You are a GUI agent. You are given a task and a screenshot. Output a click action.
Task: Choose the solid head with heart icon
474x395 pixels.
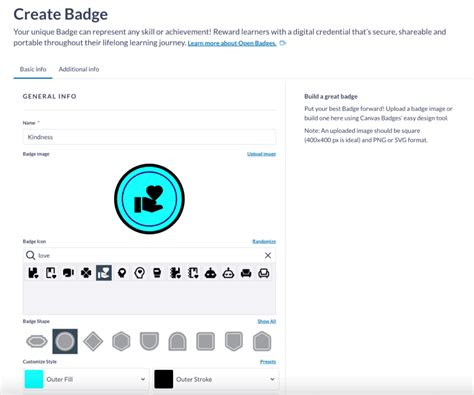point(122,273)
